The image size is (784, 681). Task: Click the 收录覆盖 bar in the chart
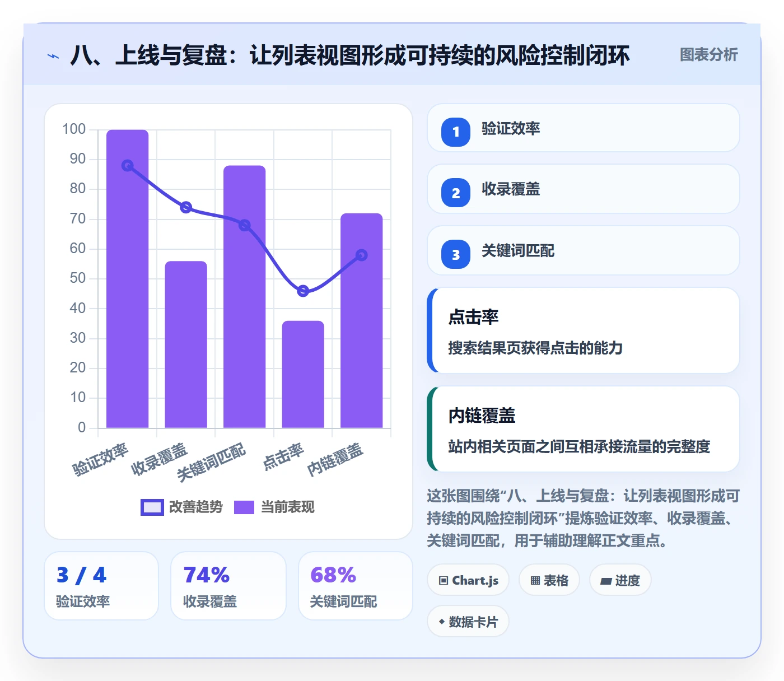[x=186, y=344]
